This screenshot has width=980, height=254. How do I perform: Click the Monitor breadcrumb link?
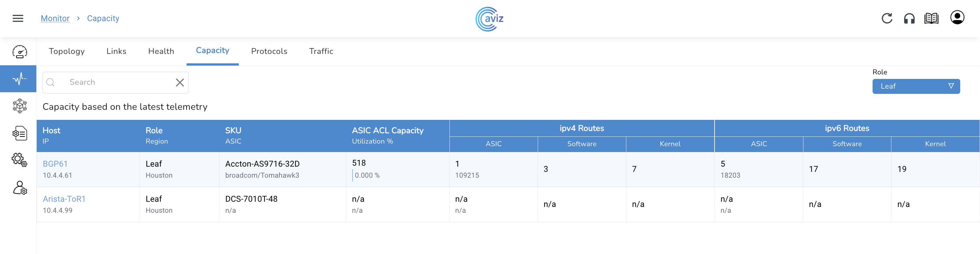(x=55, y=18)
